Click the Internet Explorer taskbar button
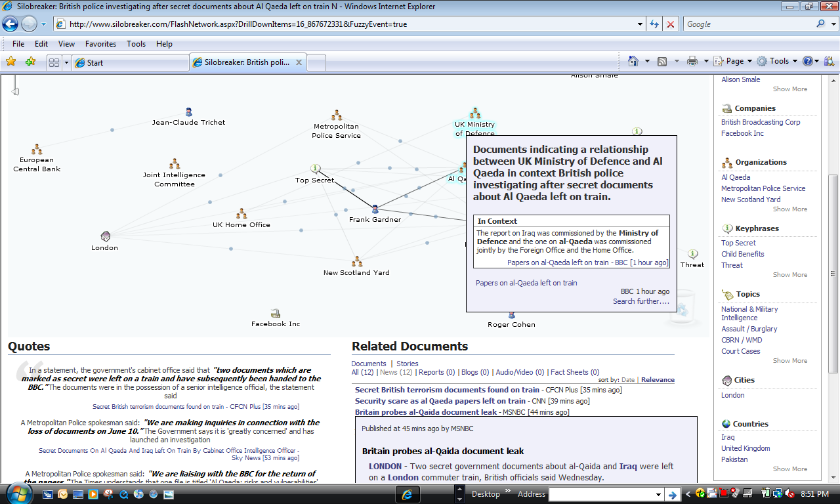The width and height of the screenshot is (840, 504). (x=408, y=494)
